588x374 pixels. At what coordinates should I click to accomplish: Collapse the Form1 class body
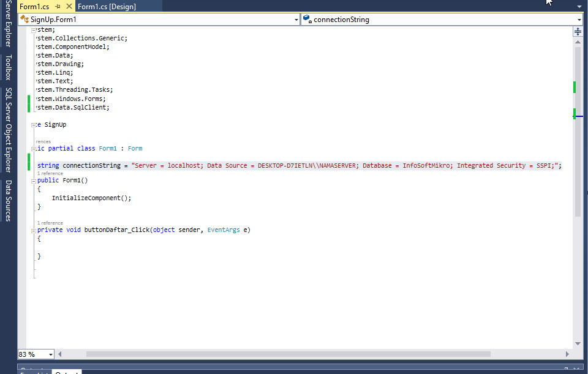33,148
